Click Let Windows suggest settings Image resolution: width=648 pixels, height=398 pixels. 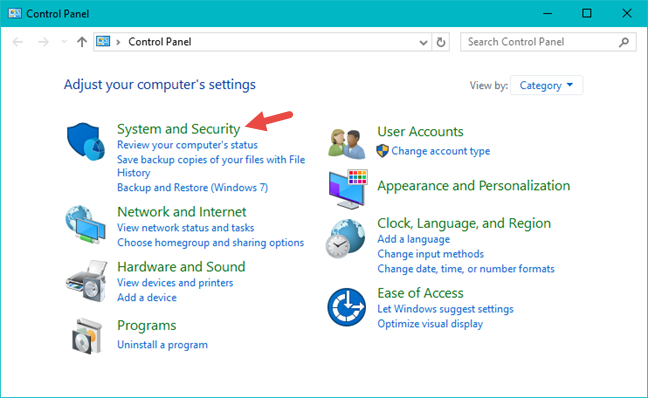click(x=446, y=309)
